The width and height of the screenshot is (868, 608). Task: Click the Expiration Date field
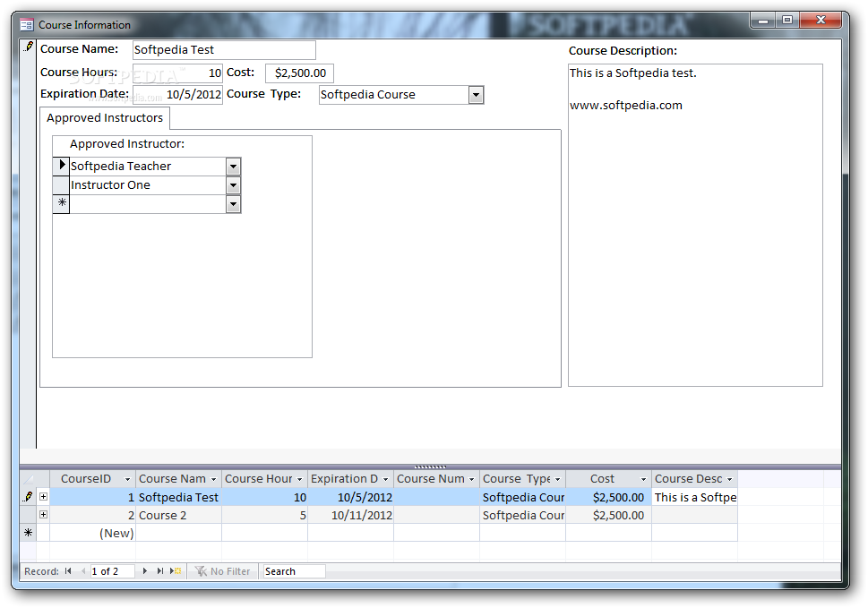(x=177, y=95)
